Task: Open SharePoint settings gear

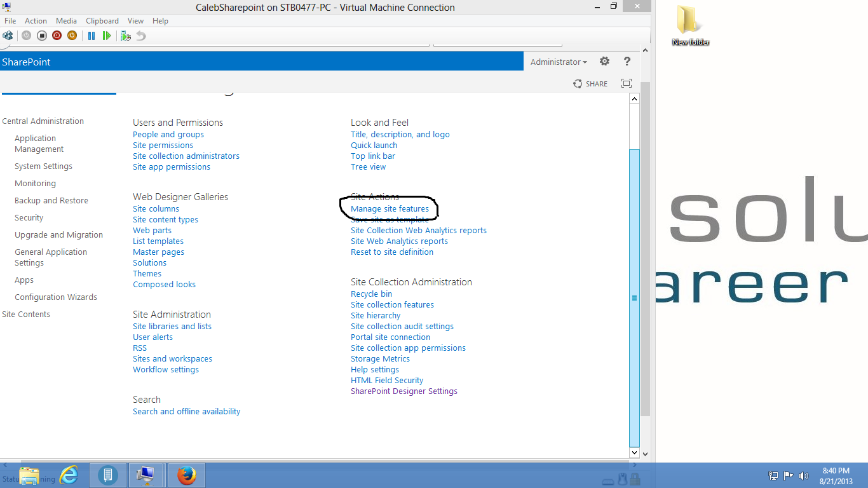Action: (x=604, y=62)
